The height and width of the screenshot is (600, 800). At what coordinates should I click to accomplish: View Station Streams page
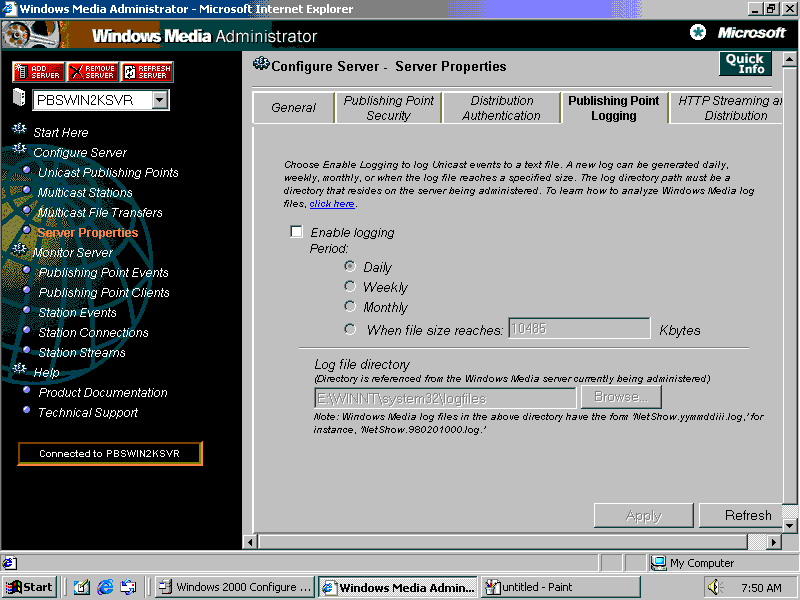[82, 352]
